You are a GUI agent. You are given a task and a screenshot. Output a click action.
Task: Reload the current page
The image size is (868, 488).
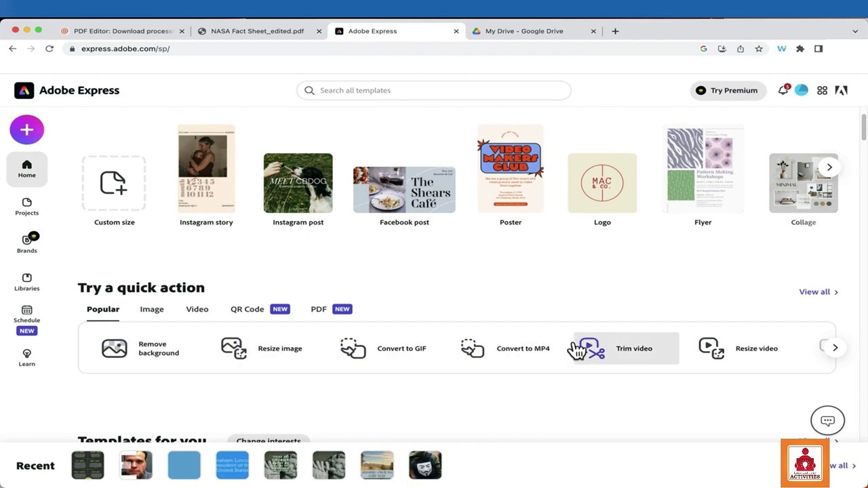(x=50, y=49)
